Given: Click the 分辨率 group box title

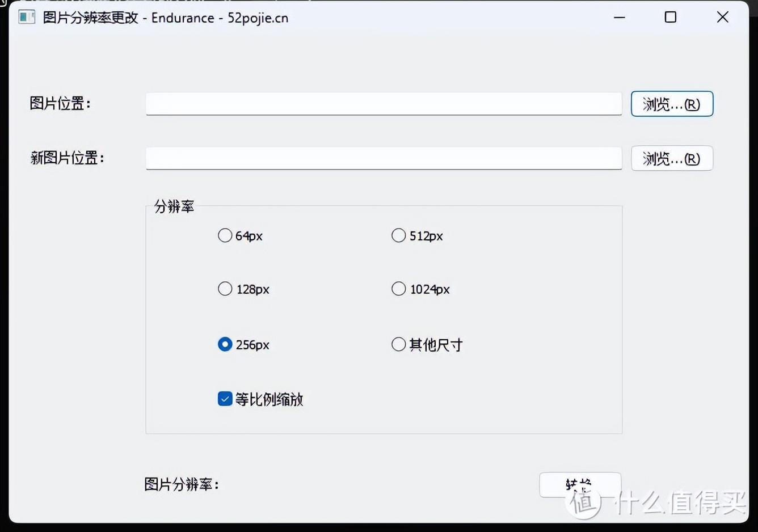Looking at the screenshot, I should 174,206.
